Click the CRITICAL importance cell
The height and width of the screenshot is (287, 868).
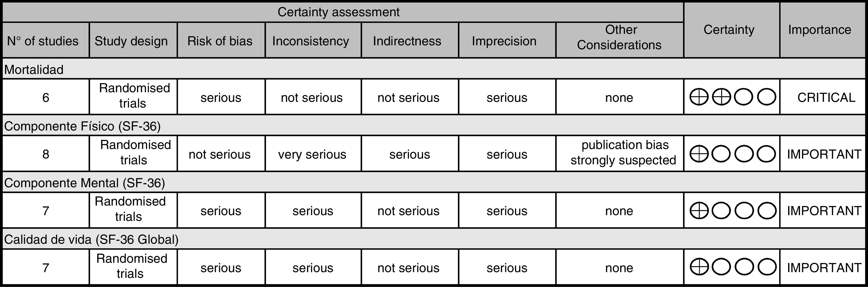click(826, 98)
